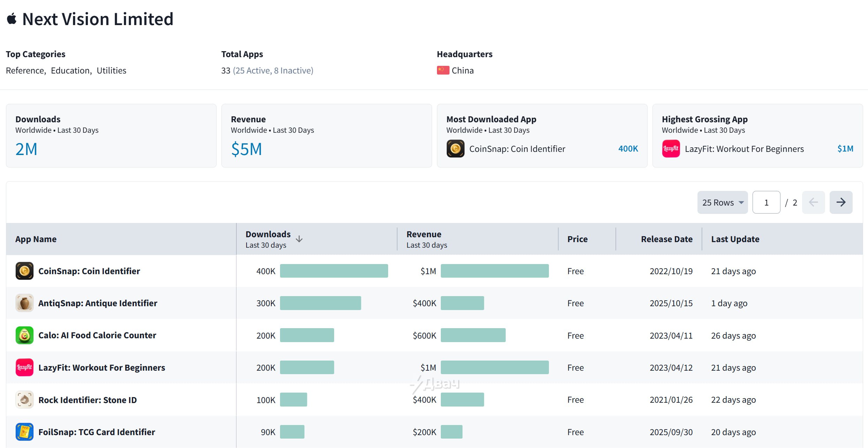Sort by Last Update column header
This screenshot has width=868, height=448.
coord(735,239)
